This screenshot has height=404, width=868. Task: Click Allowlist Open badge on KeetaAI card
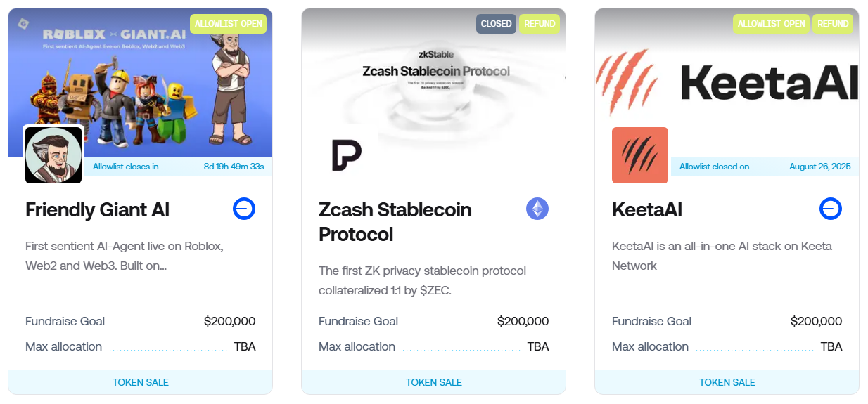[771, 24]
